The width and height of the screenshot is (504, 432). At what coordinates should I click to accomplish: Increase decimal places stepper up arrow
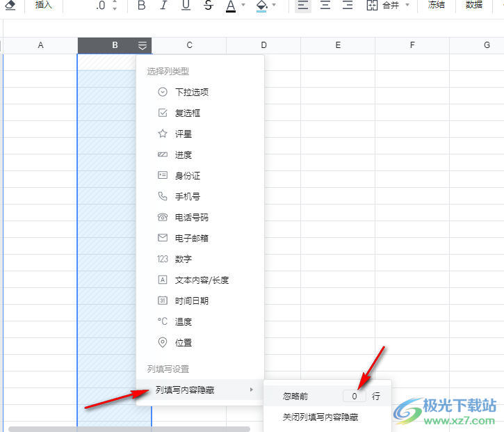tap(115, 1)
